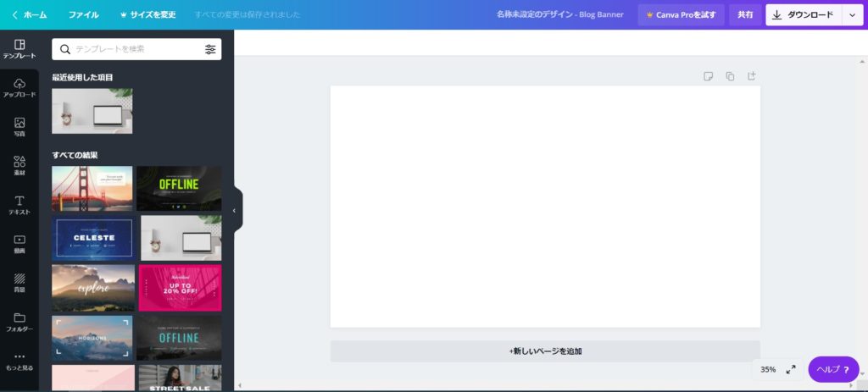Focus the テンプレートを検索 search field

(x=136, y=49)
